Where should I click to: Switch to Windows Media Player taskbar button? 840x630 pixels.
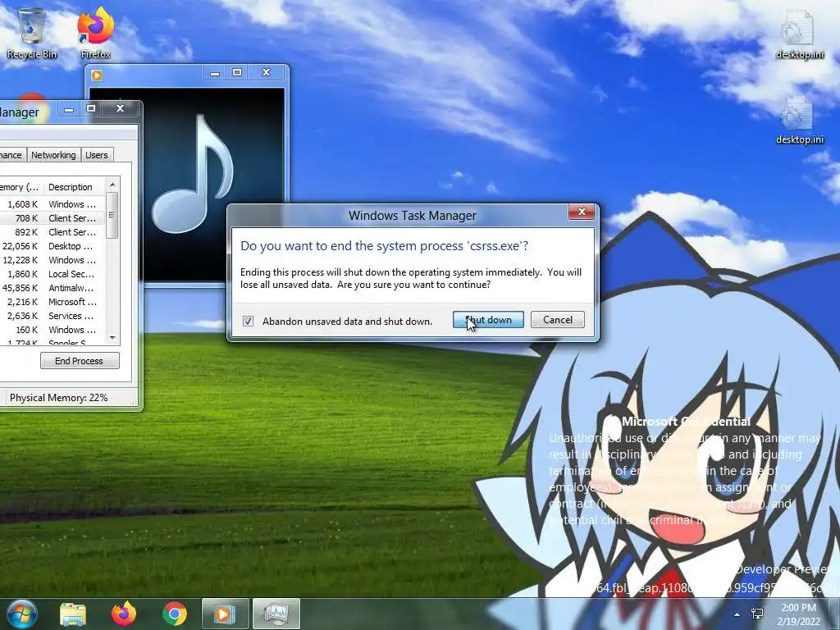226,614
